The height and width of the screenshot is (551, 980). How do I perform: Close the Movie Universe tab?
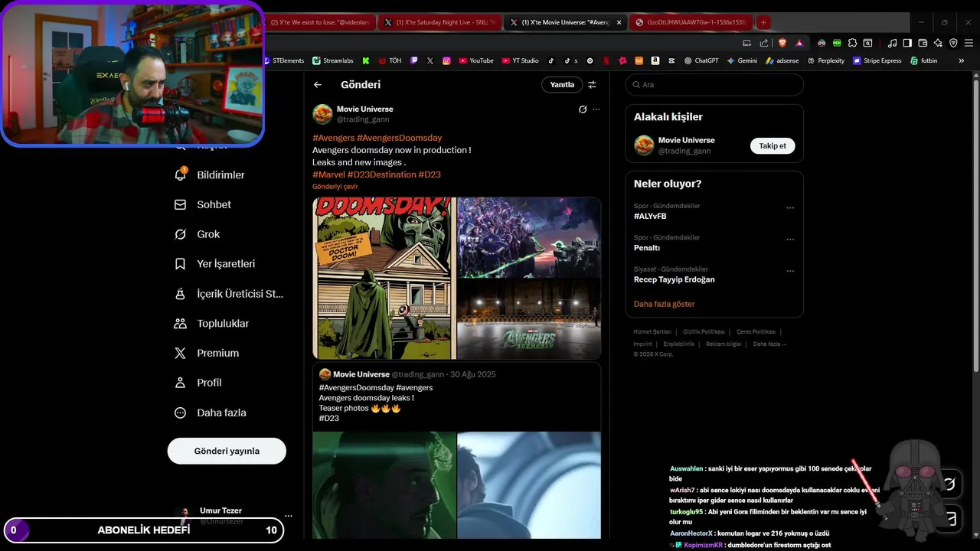[619, 22]
